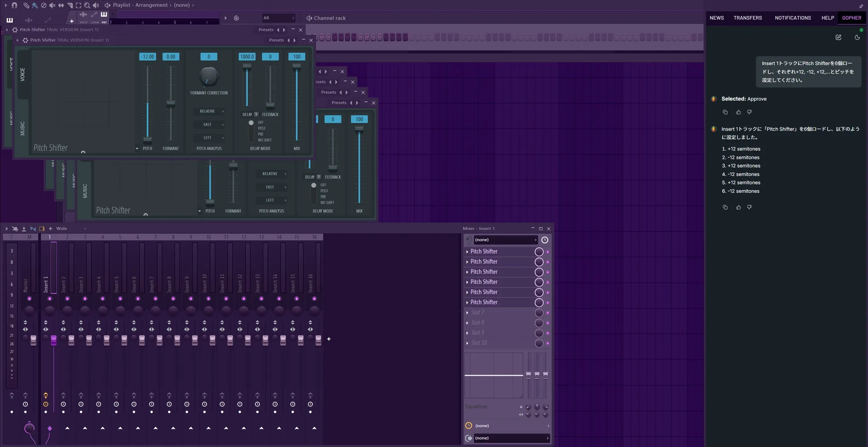This screenshot has height=447, width=868.
Task: Expand the Slot 8 arrow menu in mixer
Action: pos(467,323)
